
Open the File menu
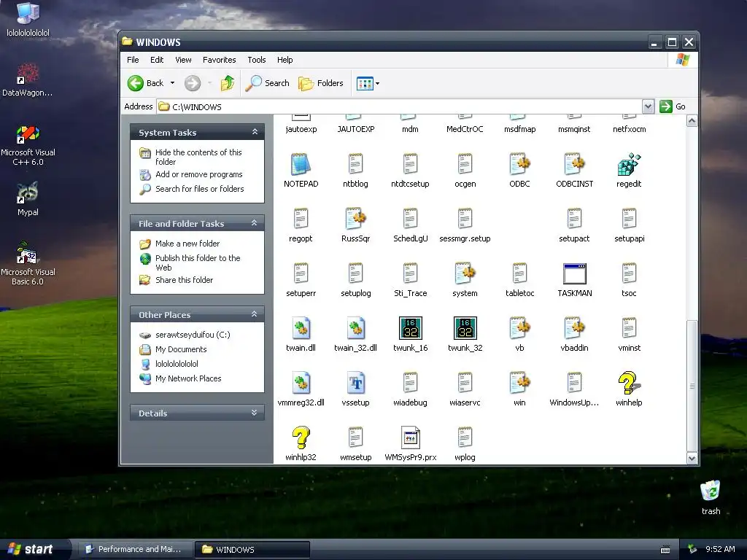[x=133, y=60]
